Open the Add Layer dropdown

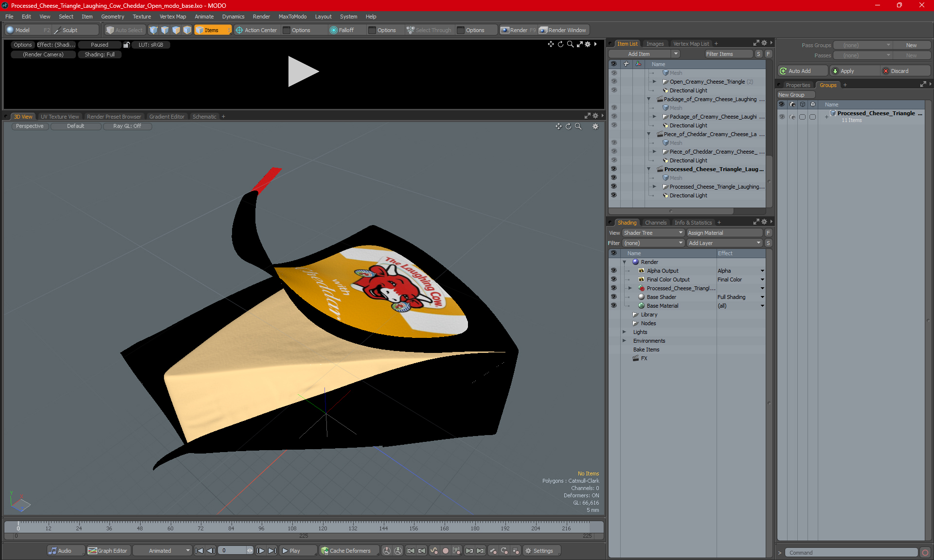(x=724, y=243)
